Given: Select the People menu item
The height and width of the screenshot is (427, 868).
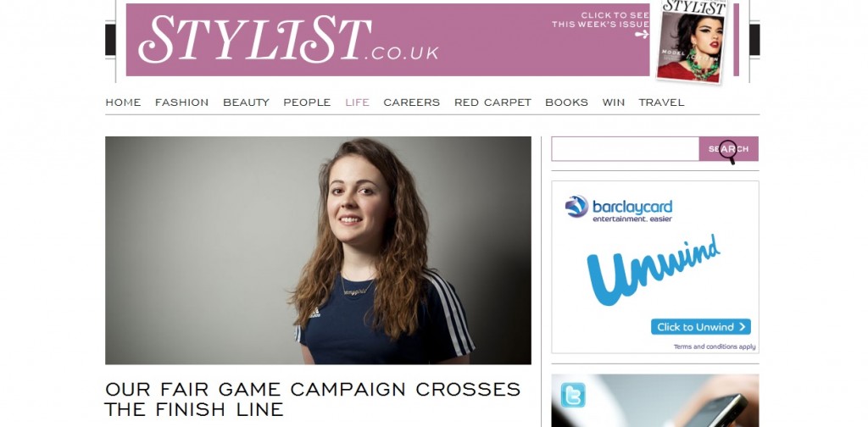Looking at the screenshot, I should [x=307, y=103].
